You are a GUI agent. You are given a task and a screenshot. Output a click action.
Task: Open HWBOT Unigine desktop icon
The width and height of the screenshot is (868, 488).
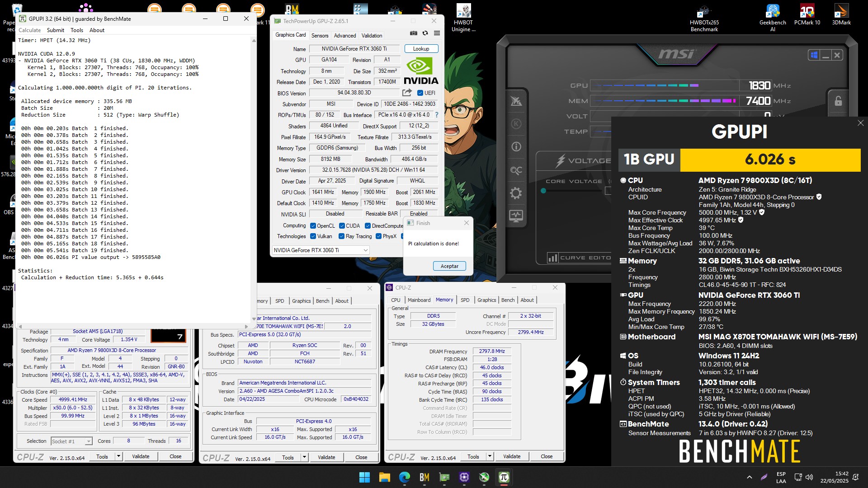tap(463, 18)
